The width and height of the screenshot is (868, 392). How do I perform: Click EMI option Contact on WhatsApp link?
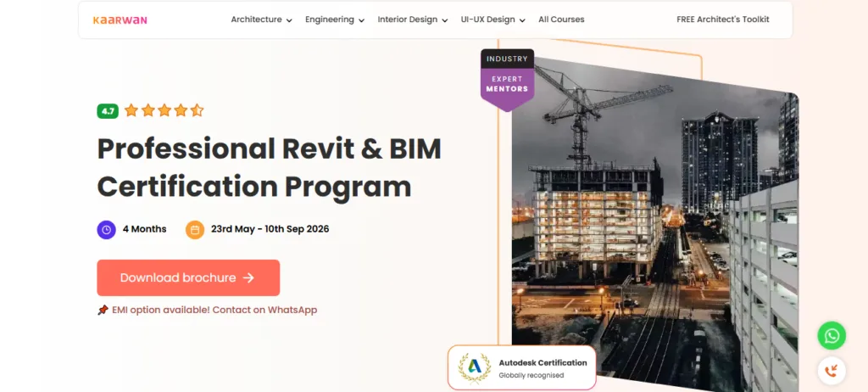pyautogui.click(x=214, y=310)
